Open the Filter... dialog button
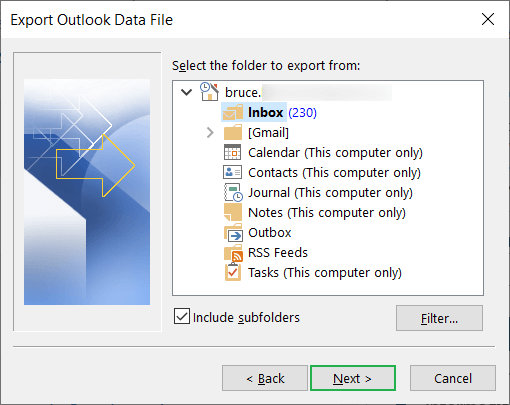Screen dimensions: 510x405 click(439, 318)
